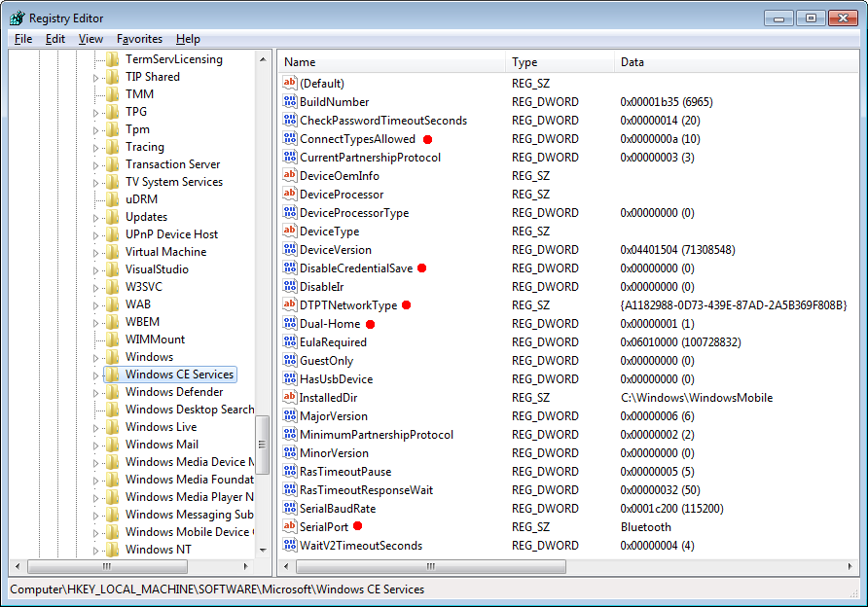The width and height of the screenshot is (868, 607).
Task: Open the Favorites menu
Action: [x=139, y=39]
